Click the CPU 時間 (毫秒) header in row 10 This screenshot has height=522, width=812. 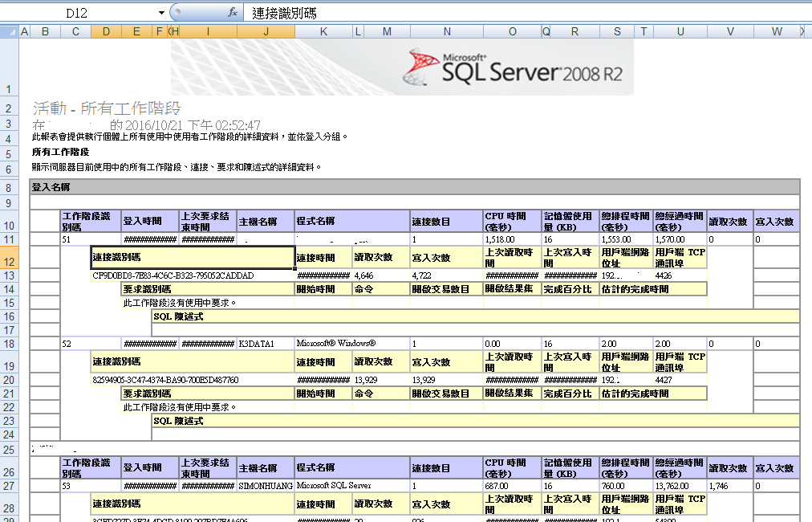[512, 222]
